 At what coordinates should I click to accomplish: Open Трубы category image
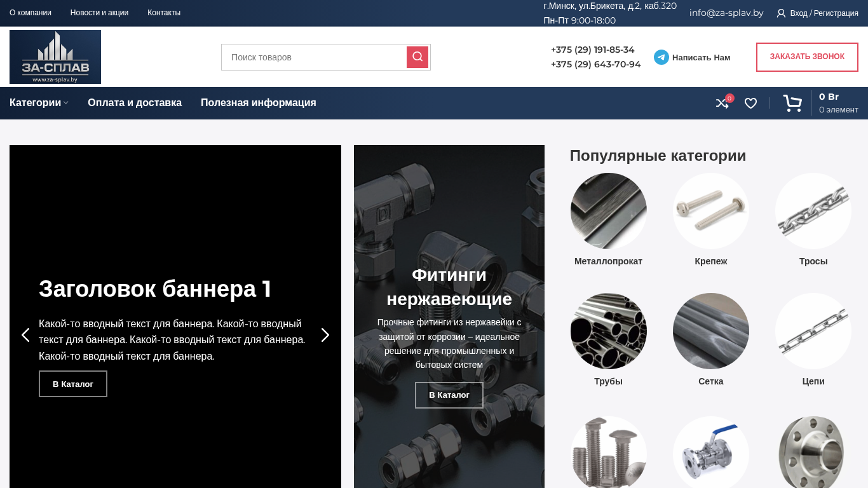click(x=609, y=331)
